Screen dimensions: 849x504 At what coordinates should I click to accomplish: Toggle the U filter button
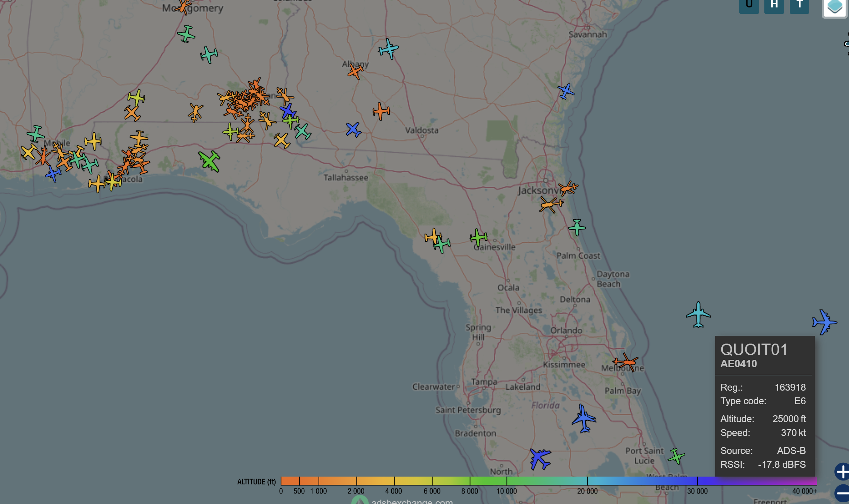point(749,6)
